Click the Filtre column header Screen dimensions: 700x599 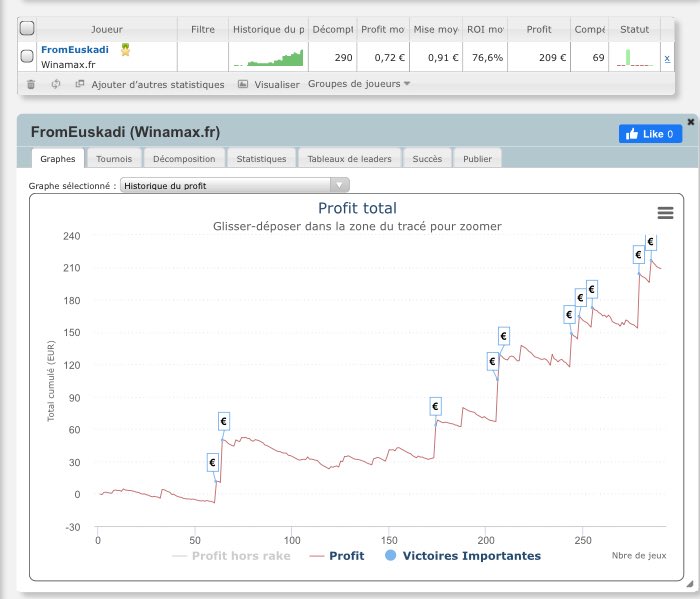pos(203,29)
